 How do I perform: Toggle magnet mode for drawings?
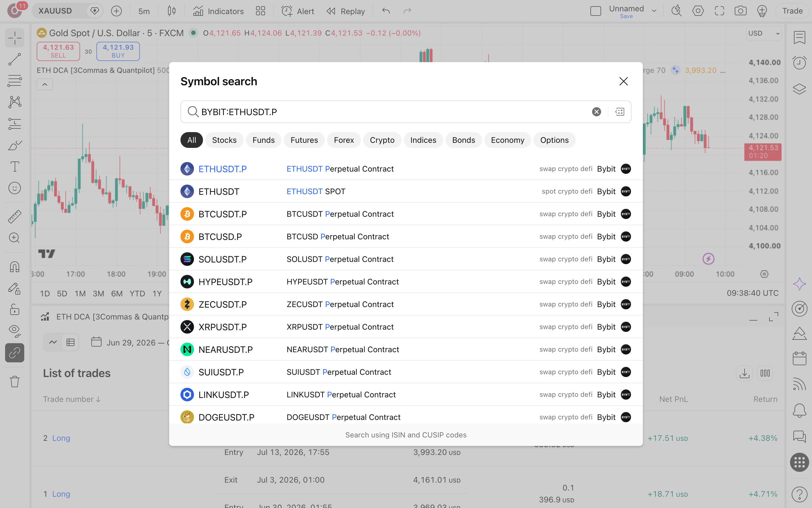point(15,267)
